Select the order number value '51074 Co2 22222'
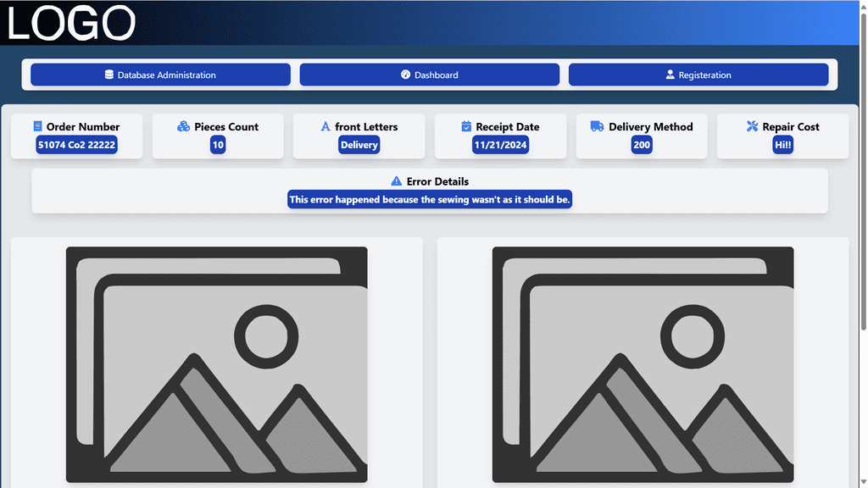This screenshot has height=488, width=868. coord(76,145)
